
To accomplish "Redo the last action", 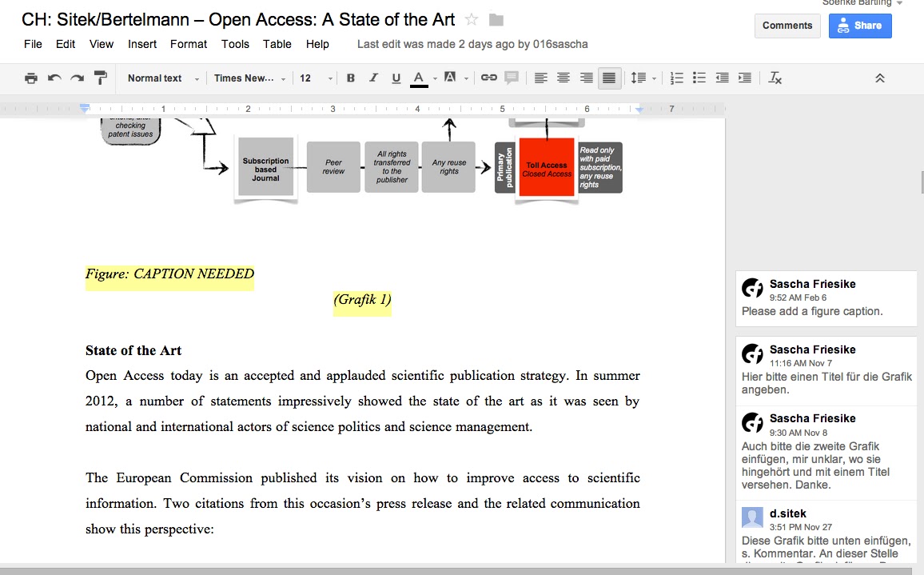I will click(x=78, y=78).
